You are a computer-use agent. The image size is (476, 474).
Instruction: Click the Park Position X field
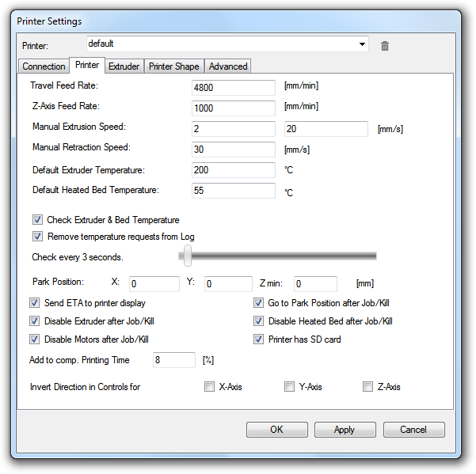(154, 283)
